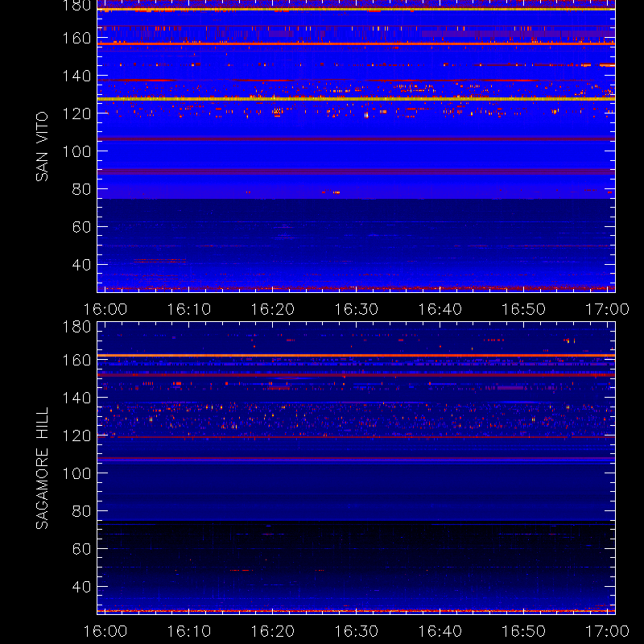Image resolution: width=644 pixels, height=644 pixels.
Task: Select the 40 tick label on SAN VITO axis
Action: tap(81, 265)
